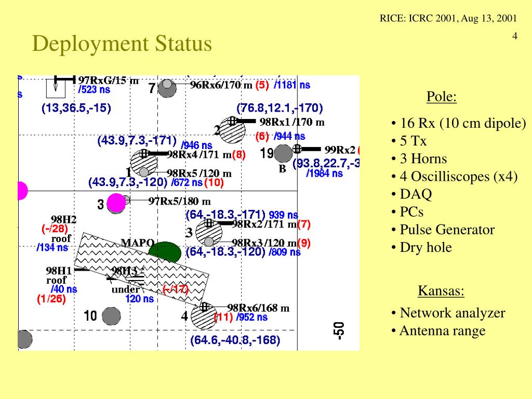Click the '/1181 ns' timing value
This screenshot has width=532, height=399.
pos(292,85)
